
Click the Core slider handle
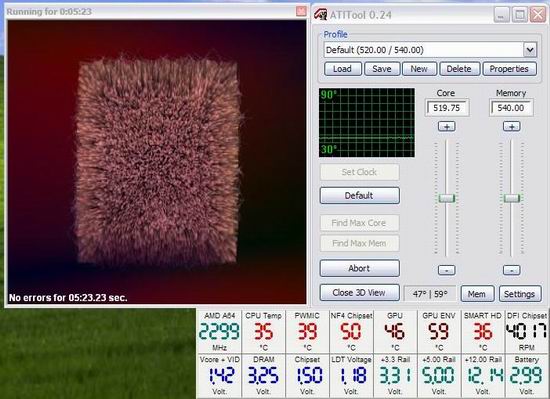click(447, 198)
